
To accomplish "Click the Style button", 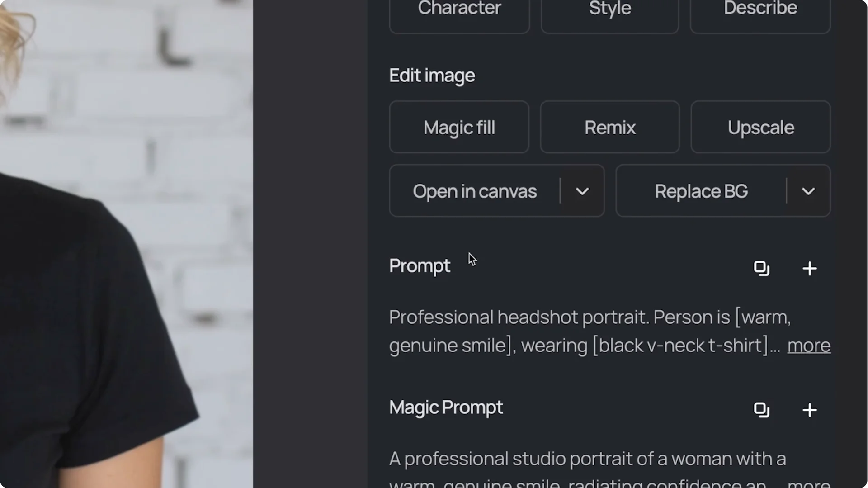I will click(609, 10).
